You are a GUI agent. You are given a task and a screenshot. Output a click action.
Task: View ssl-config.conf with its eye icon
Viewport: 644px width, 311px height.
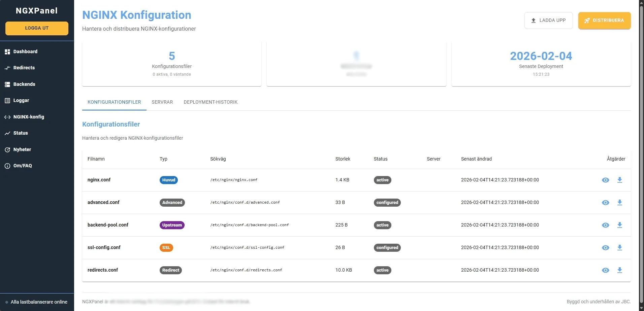(605, 248)
